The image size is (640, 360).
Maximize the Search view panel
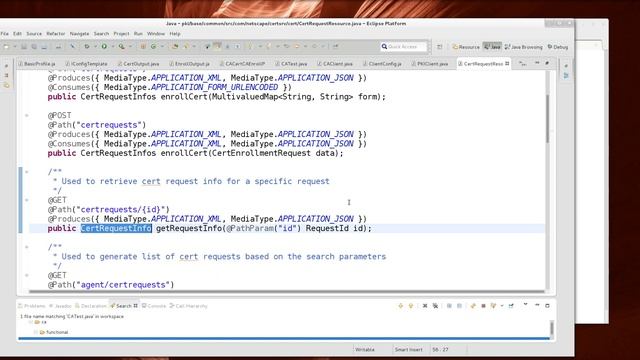click(547, 306)
